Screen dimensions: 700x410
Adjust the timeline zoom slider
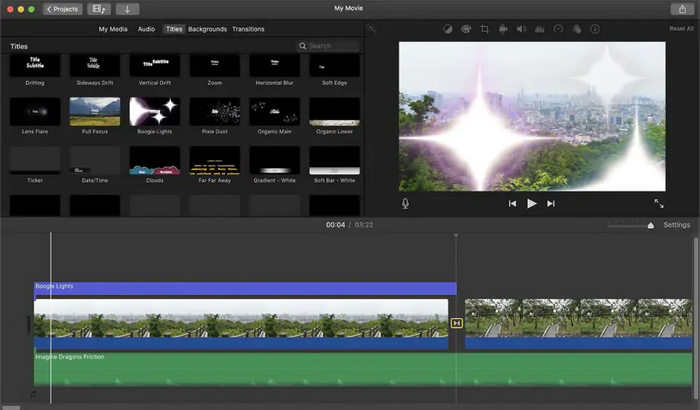point(650,226)
